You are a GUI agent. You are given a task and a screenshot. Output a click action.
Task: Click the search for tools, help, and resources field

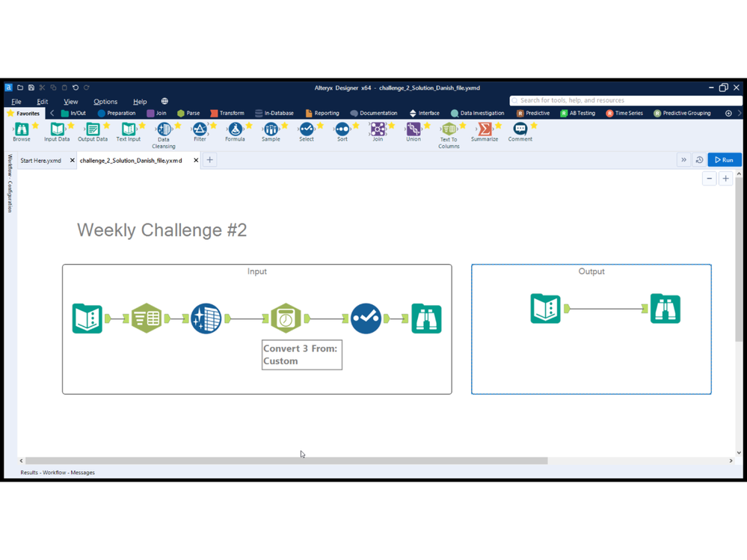(626, 100)
